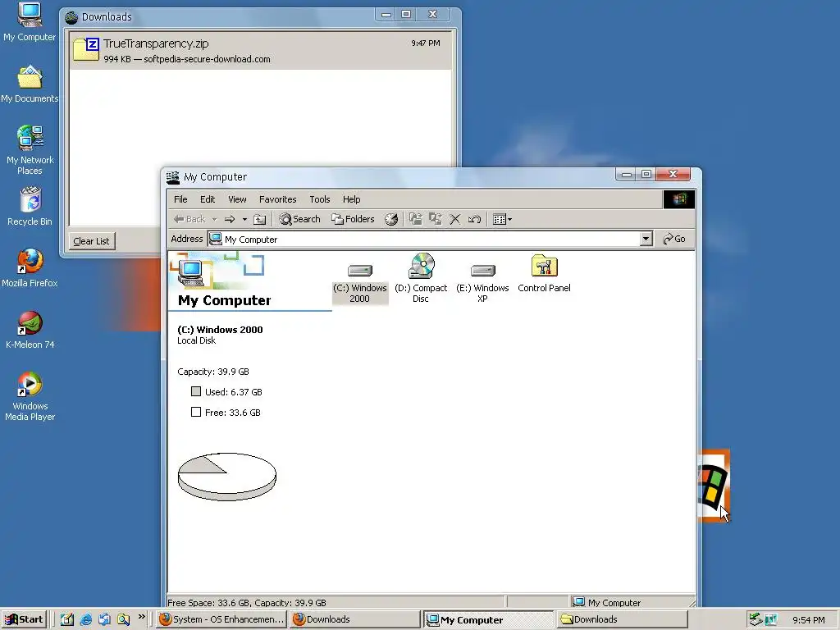Click the fourth quick launch search icon
This screenshot has height=630, width=840.
point(123,619)
